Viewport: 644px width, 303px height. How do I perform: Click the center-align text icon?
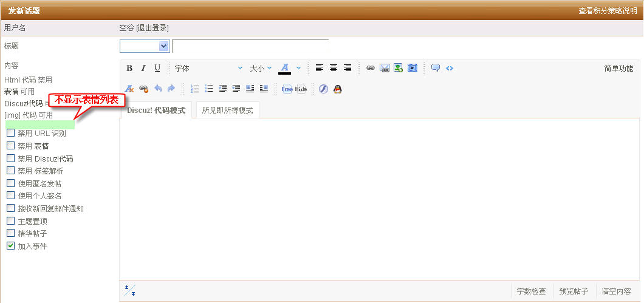point(334,68)
